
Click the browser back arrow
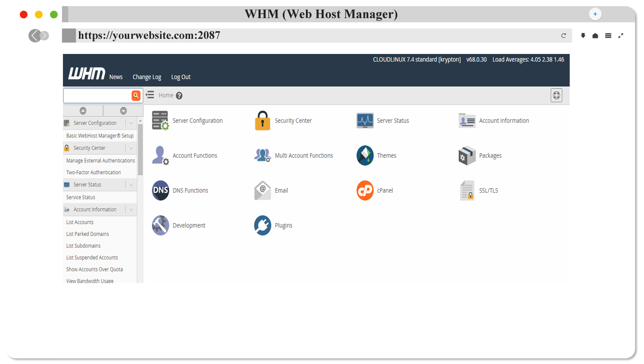click(35, 36)
